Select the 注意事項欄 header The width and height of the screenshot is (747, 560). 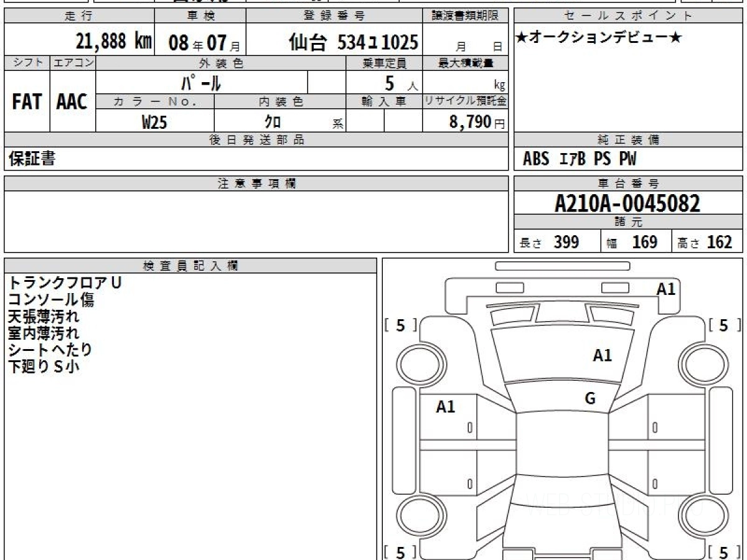256,184
